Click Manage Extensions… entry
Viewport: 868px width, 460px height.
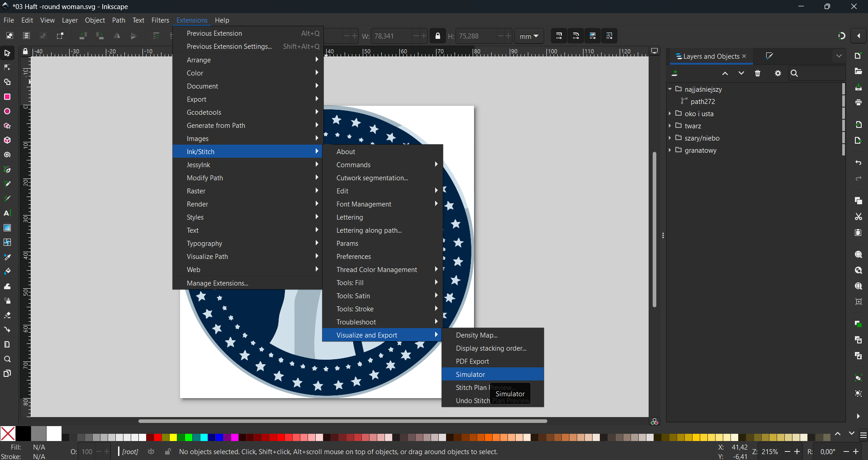tap(247, 283)
